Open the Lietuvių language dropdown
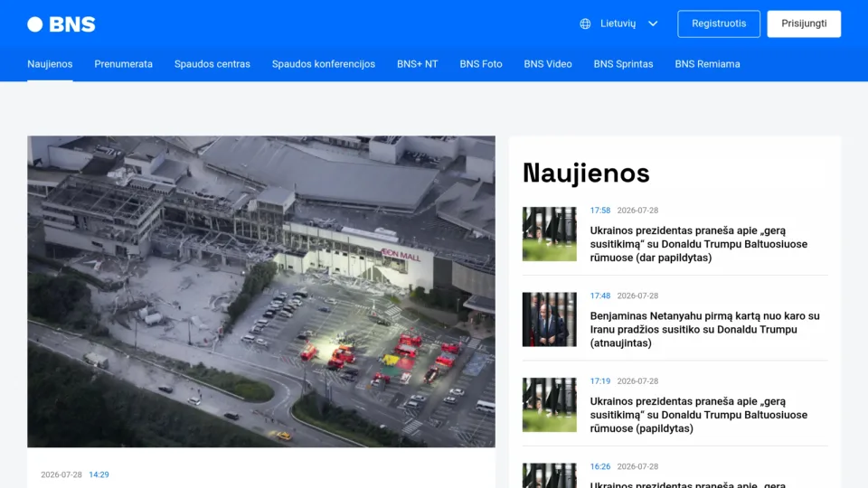The image size is (868, 488). point(618,23)
